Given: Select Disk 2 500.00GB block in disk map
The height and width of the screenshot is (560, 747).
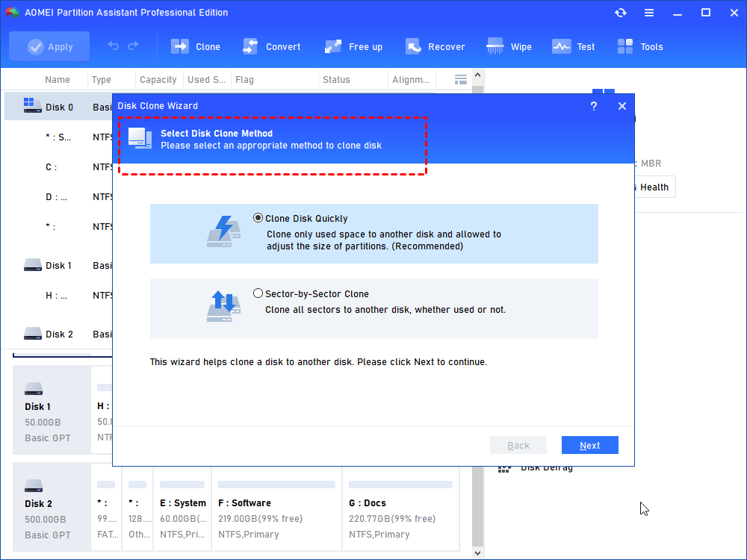Looking at the screenshot, I should (52, 507).
